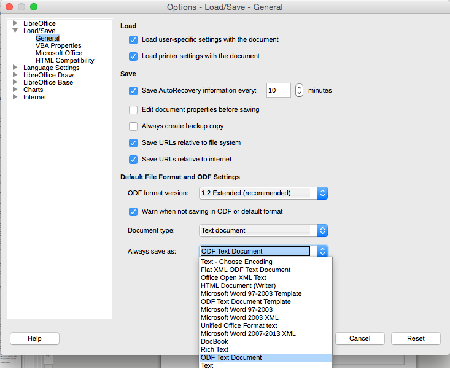Select Microsoft Office in the tree
The image size is (450, 368).
click(59, 53)
